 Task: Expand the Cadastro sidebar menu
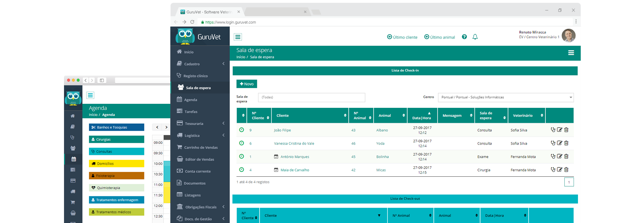pyautogui.click(x=200, y=64)
